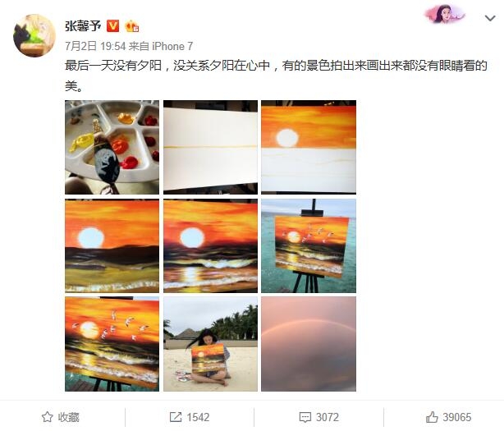Open the sunset with waves painting thumbnail
504x431 pixels.
point(210,245)
